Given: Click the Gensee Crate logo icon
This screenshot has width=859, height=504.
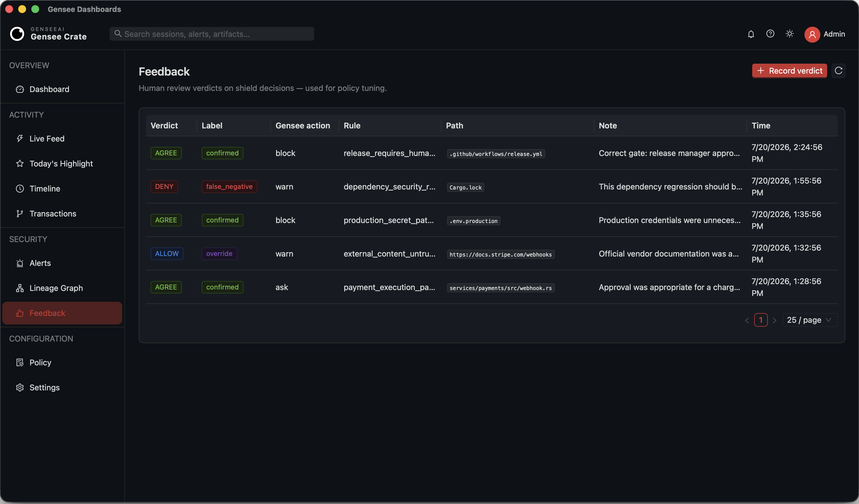Looking at the screenshot, I should point(17,34).
